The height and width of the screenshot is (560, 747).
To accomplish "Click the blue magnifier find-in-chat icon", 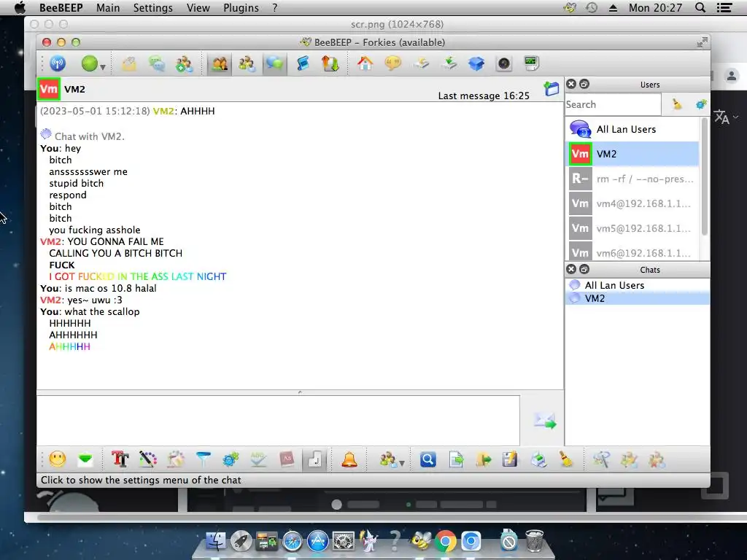I will pos(427,459).
